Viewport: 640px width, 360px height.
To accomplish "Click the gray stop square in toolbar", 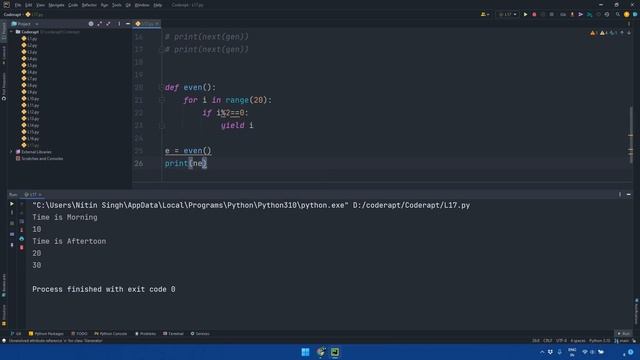I will click(x=551, y=14).
